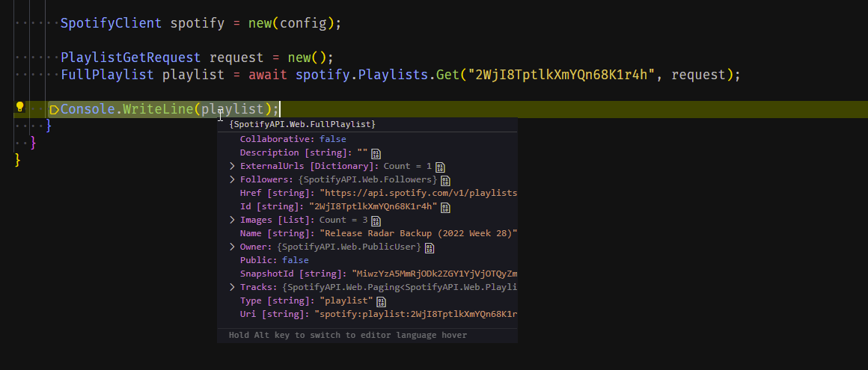The width and height of the screenshot is (868, 370).
Task: Select the Public: false row
Action: 367,260
